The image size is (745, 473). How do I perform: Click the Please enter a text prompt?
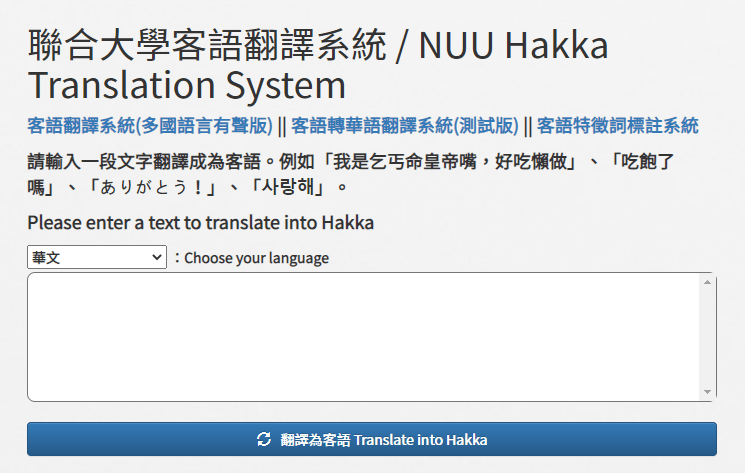point(201,223)
